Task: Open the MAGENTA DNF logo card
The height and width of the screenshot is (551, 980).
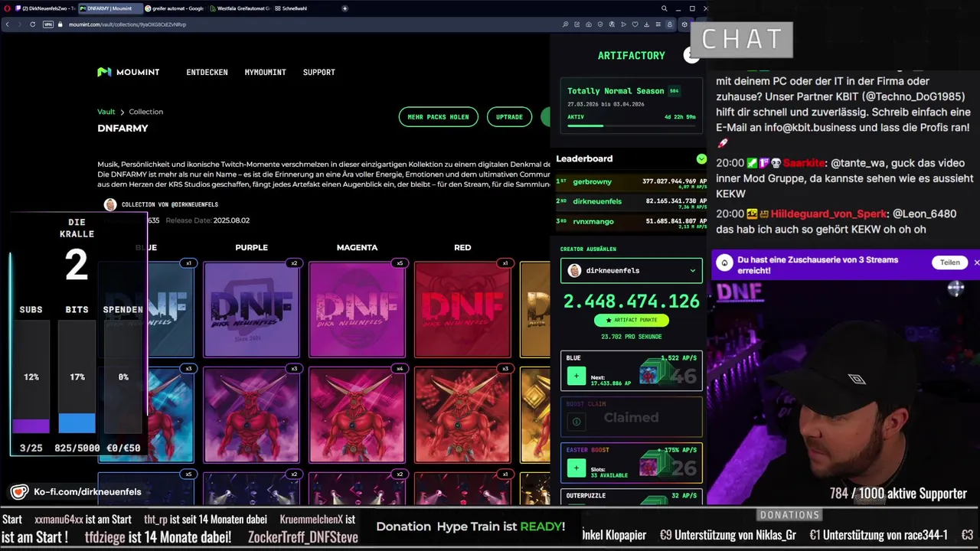Action: point(357,309)
